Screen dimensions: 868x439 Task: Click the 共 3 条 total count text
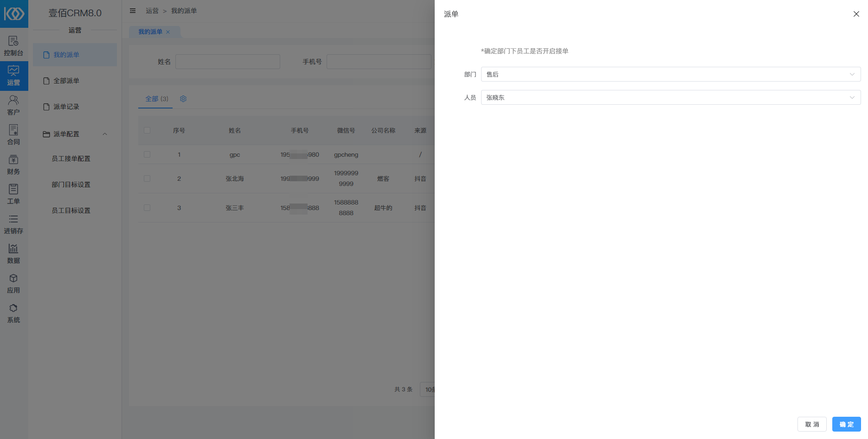click(403, 389)
